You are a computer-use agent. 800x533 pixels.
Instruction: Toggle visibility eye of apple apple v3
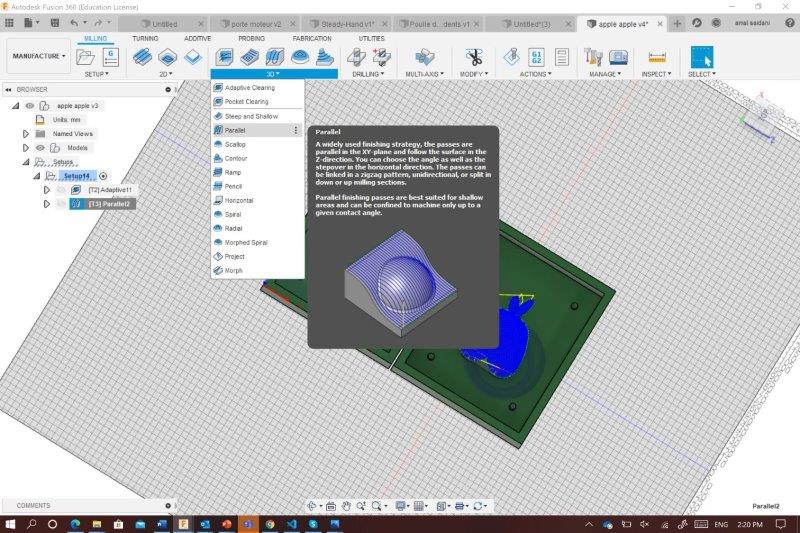point(30,106)
